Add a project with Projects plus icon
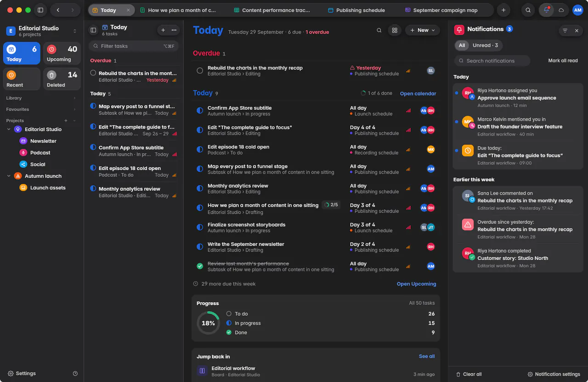Image resolution: width=588 pixels, height=382 pixels. coord(66,120)
